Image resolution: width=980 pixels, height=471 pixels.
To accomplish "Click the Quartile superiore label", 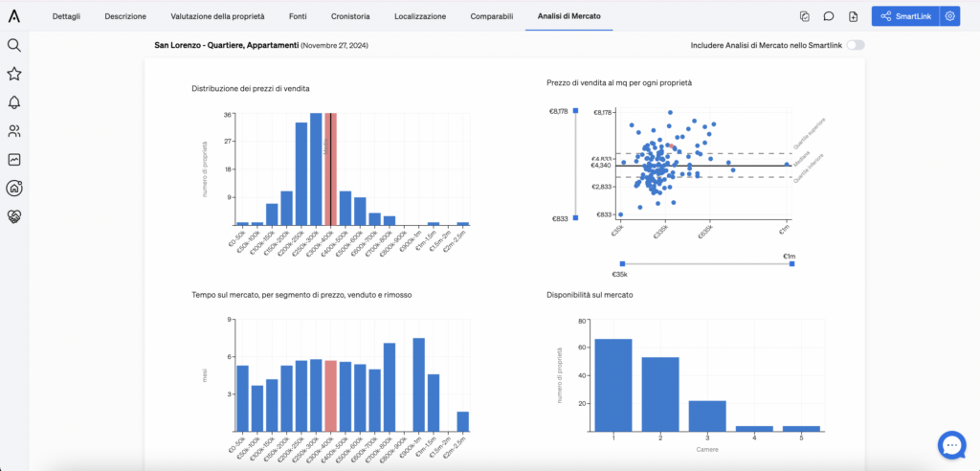I will [x=810, y=133].
